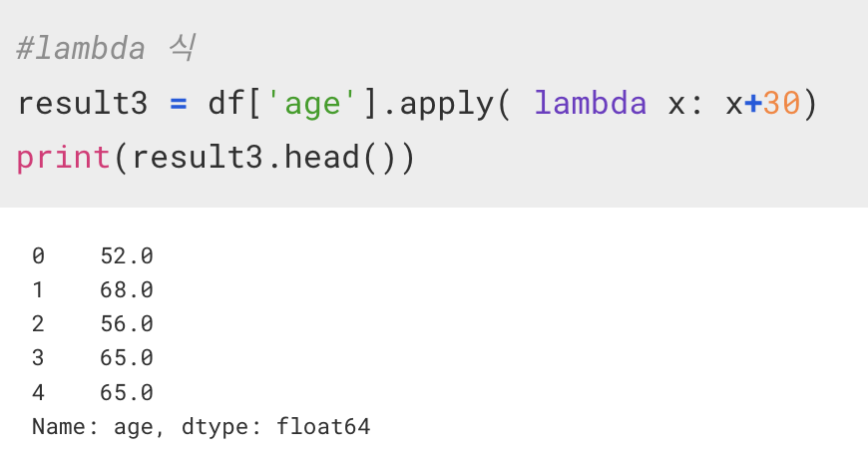Image resolution: width=868 pixels, height=467 pixels.
Task: Click output value 56.0 in row 2
Action: click(127, 324)
